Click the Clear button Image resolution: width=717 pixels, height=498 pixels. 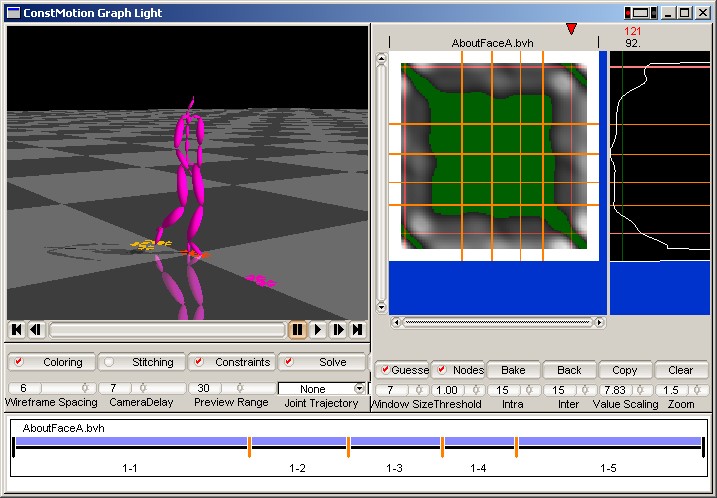680,370
